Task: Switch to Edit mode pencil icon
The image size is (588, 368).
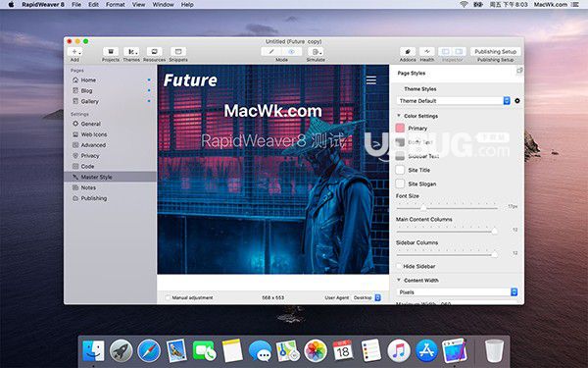Action: tap(271, 51)
